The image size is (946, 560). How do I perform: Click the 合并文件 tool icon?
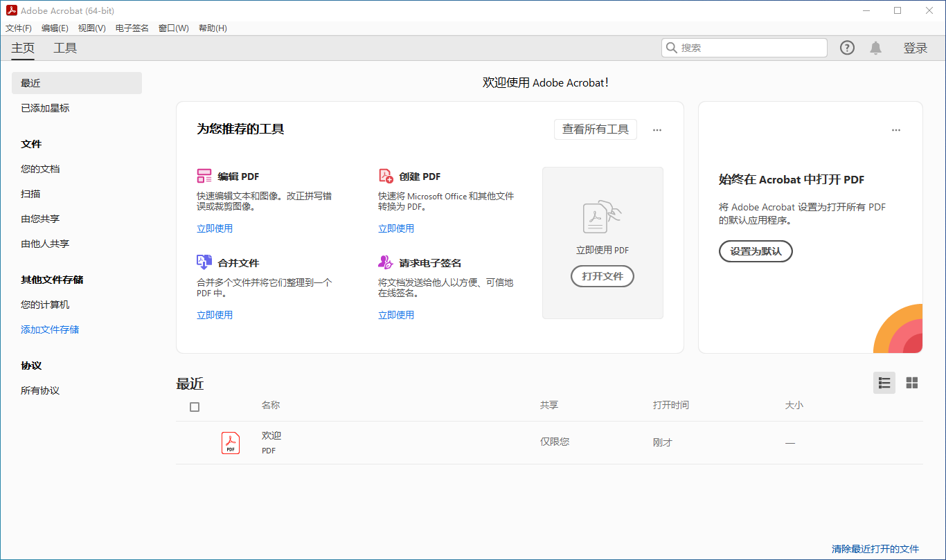[x=204, y=262]
